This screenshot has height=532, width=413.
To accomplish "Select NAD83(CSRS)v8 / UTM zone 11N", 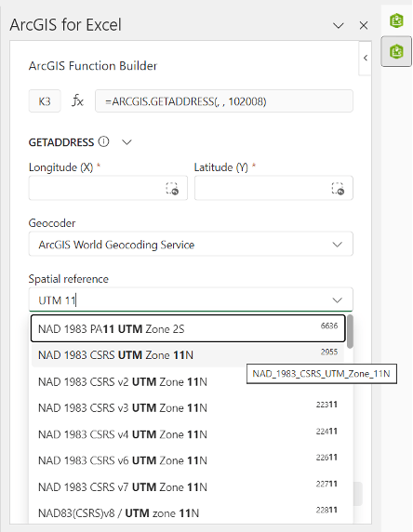I will pyautogui.click(x=188, y=513).
